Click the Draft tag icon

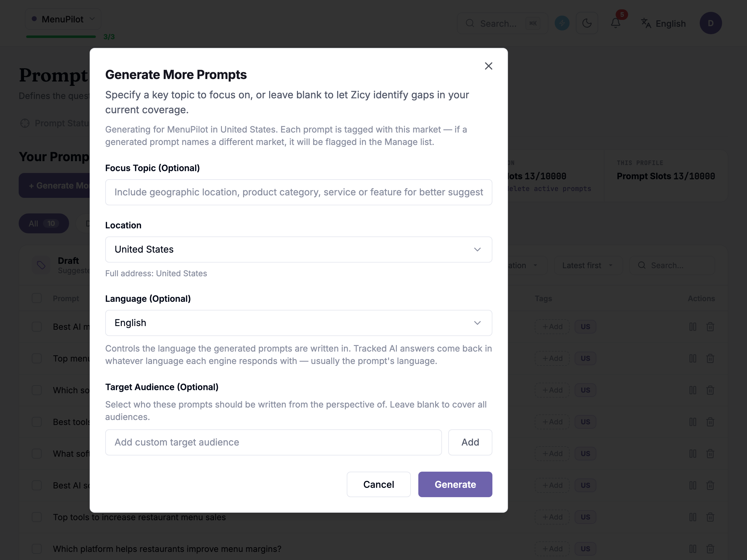tap(41, 265)
